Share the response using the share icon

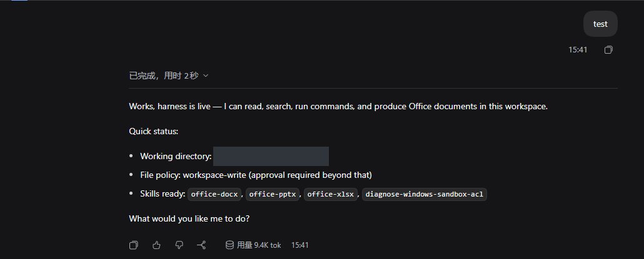201,245
